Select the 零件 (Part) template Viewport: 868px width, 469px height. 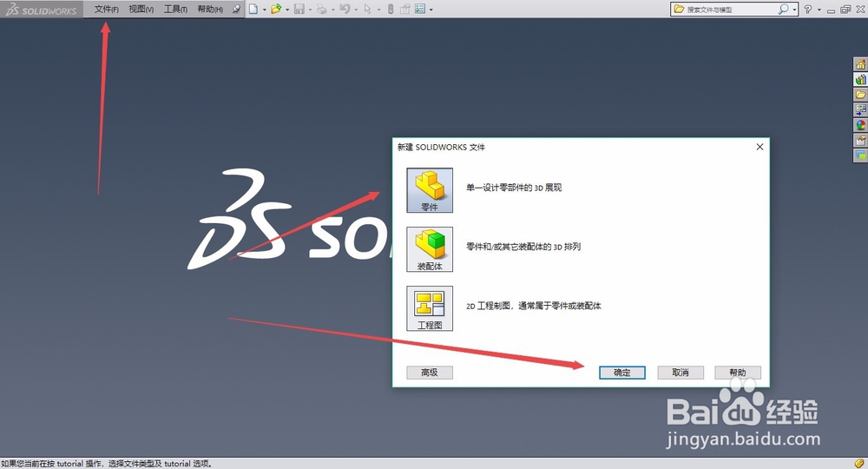[430, 190]
